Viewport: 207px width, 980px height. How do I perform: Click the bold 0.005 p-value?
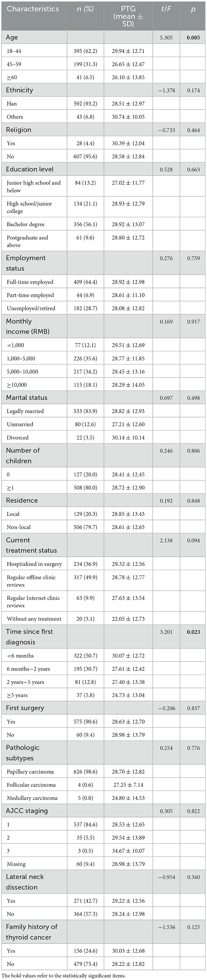pos(193,38)
